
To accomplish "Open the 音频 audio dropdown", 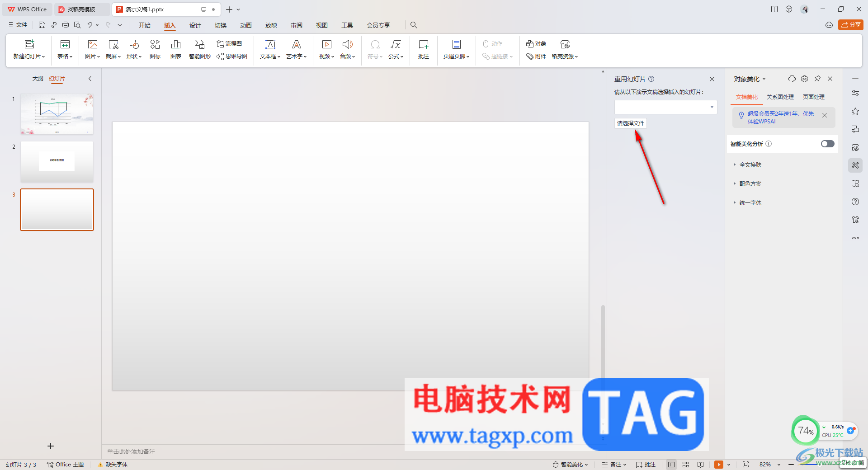I will pos(348,56).
